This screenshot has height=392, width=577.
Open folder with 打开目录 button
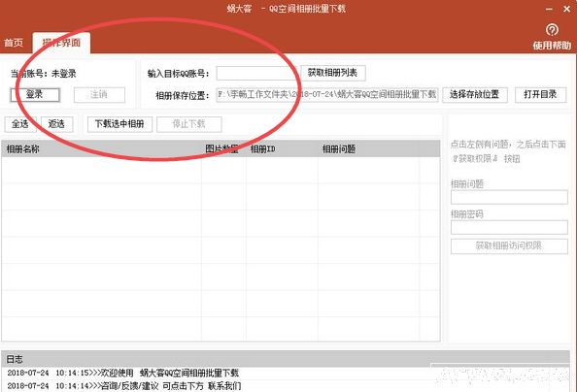click(x=540, y=95)
